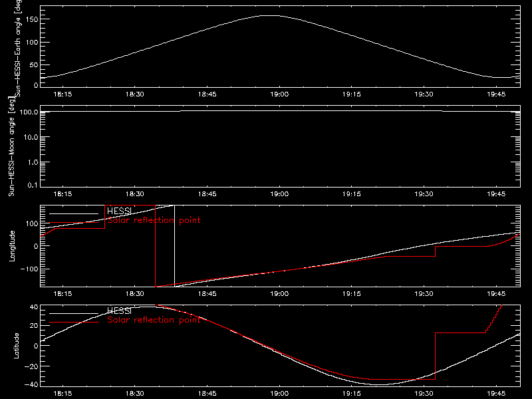The height and width of the screenshot is (399, 532).
Task: Click 'Solar reflection point' legend in Longitude plot
Action: (x=154, y=220)
